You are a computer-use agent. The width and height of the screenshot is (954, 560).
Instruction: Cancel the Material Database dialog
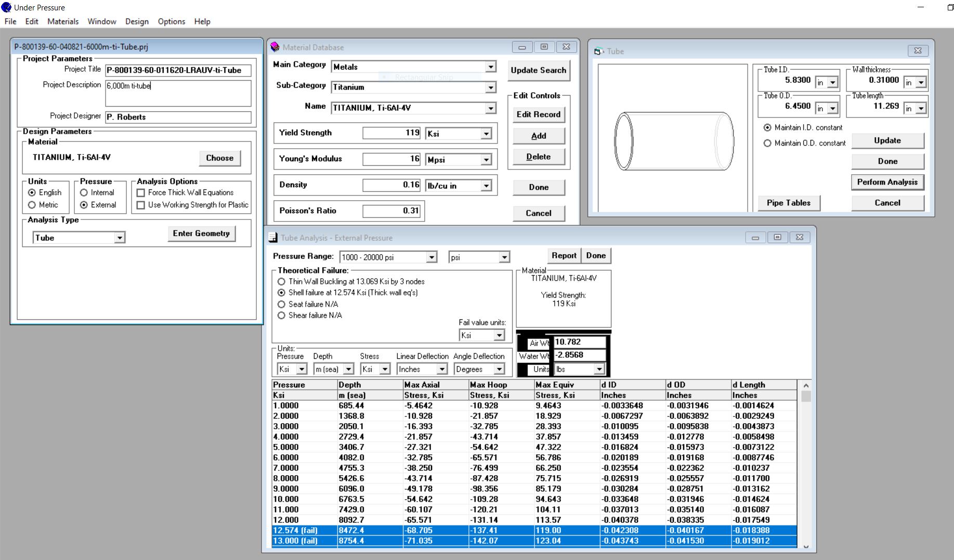click(x=539, y=213)
